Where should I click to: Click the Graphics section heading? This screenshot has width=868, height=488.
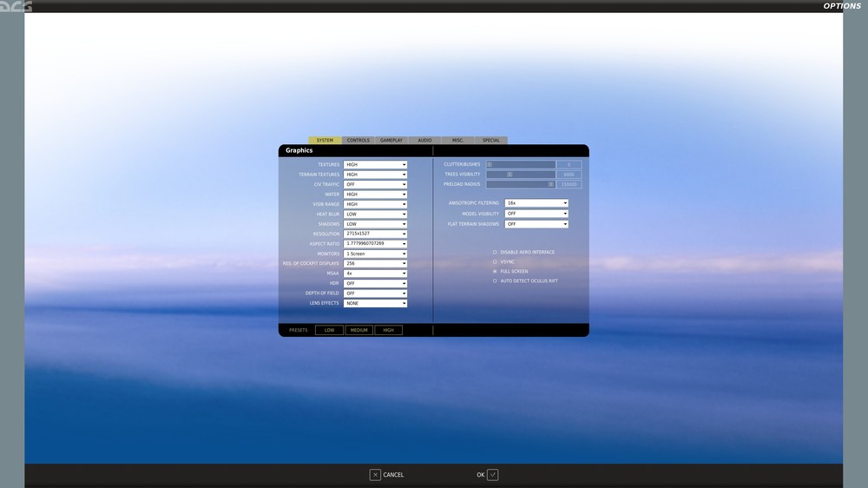click(x=299, y=151)
